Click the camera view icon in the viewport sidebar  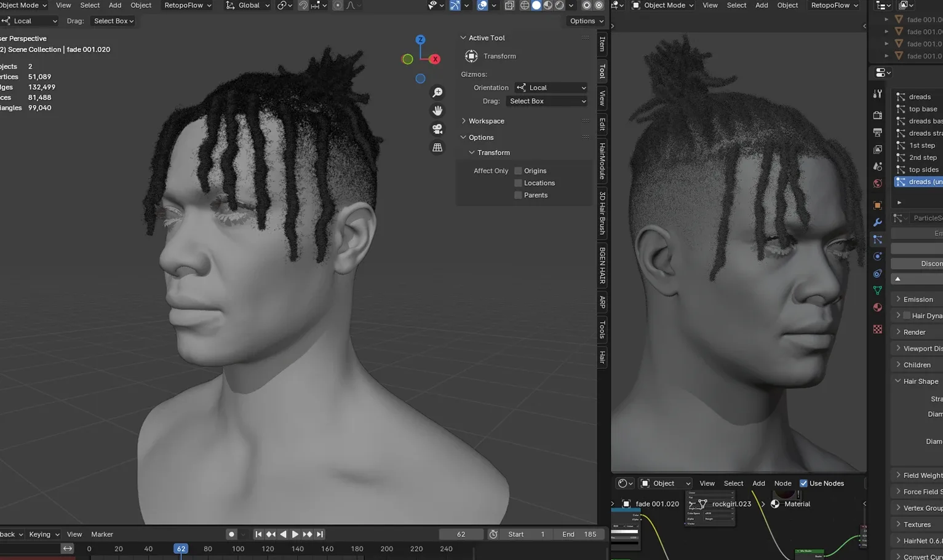coord(437,128)
